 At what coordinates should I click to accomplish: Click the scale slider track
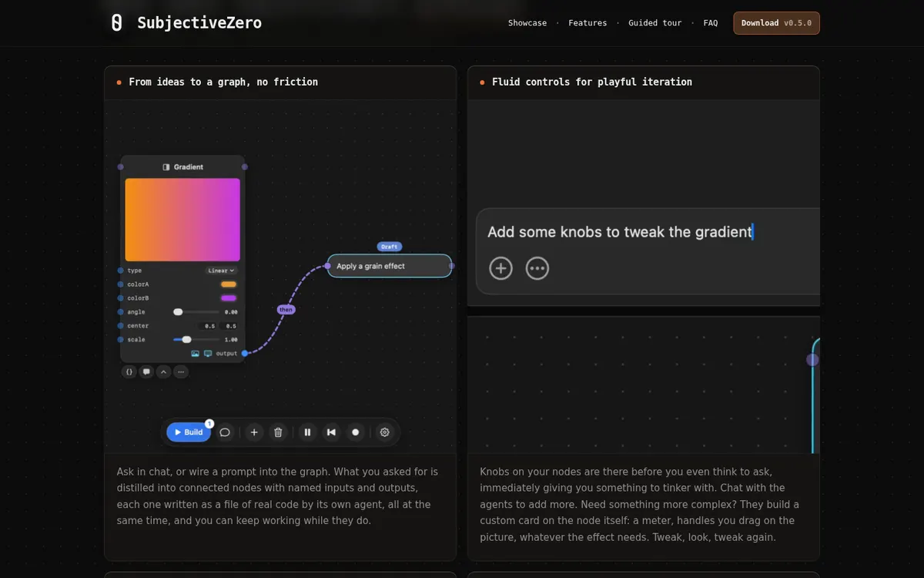pyautogui.click(x=196, y=340)
